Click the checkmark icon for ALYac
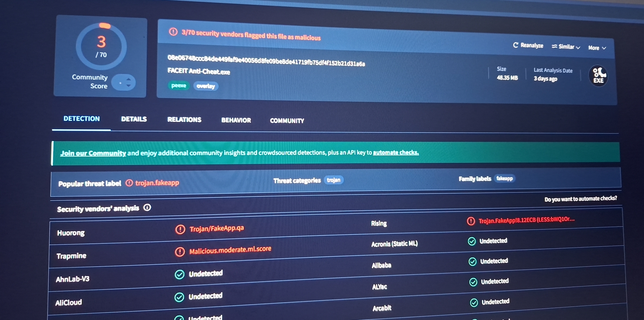 (x=473, y=282)
